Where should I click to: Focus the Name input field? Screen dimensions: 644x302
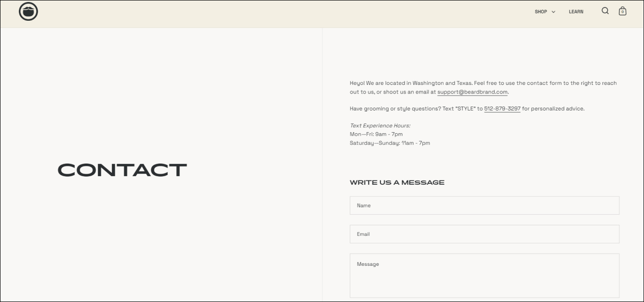click(484, 206)
